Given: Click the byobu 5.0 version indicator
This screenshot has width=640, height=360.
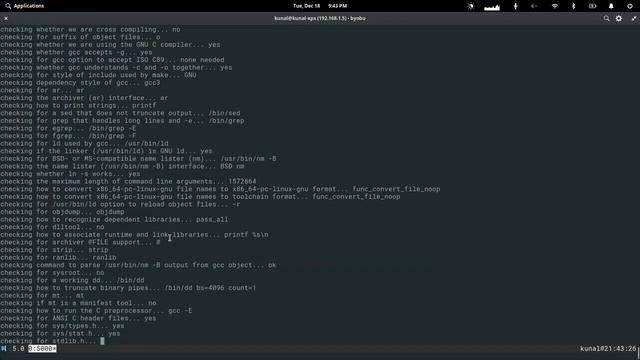Looking at the screenshot, I should 18,349.
